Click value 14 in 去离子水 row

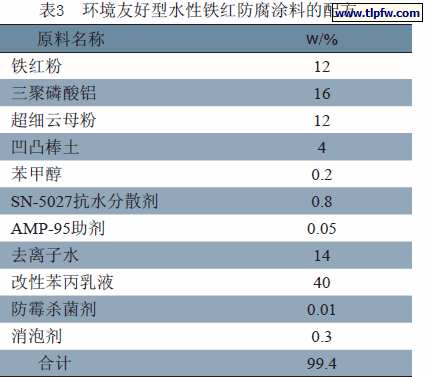tap(322, 256)
